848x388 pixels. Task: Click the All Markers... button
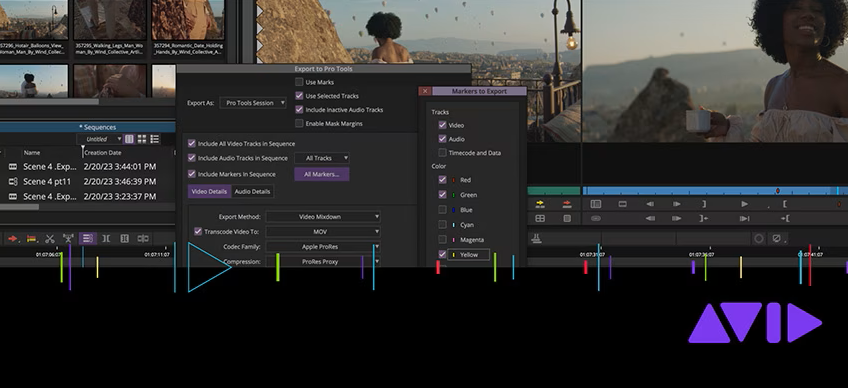(x=322, y=174)
